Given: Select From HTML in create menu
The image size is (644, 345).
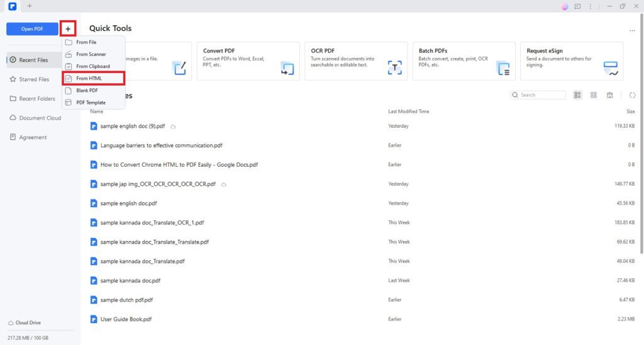Looking at the screenshot, I should tap(89, 78).
